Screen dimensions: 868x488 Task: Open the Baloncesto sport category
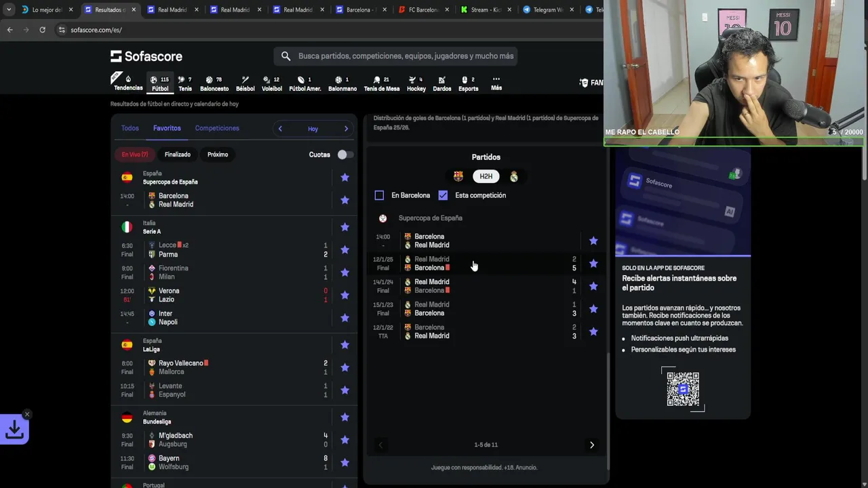(x=214, y=84)
